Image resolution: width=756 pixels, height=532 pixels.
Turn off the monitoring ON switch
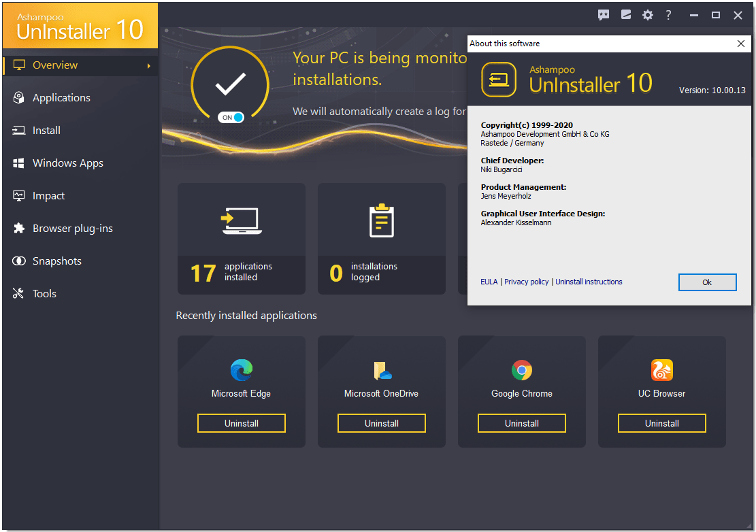(x=231, y=117)
